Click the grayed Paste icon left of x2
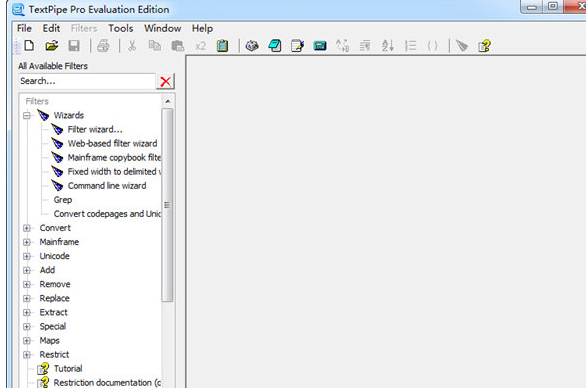Image resolution: width=586 pixels, height=388 pixels. point(178,46)
